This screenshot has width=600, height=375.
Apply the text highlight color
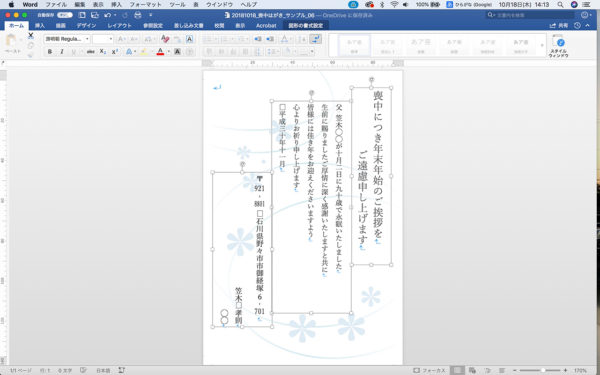(144, 52)
